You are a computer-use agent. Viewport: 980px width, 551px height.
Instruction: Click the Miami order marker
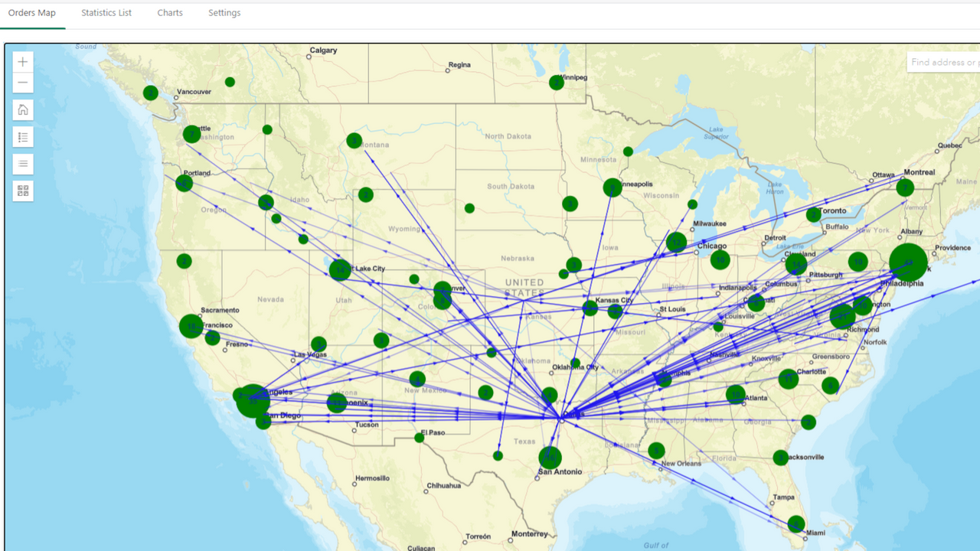coord(795,524)
